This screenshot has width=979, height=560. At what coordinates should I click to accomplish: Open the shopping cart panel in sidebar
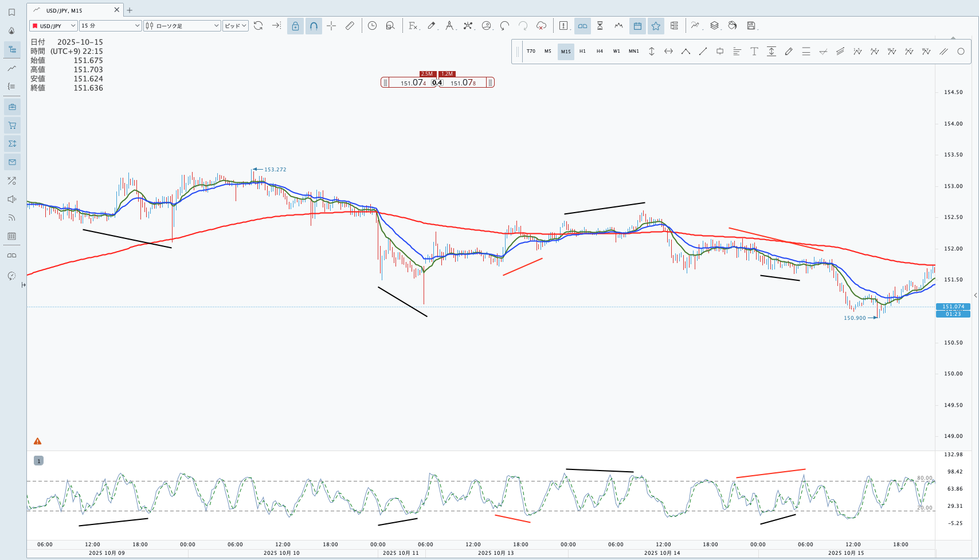(x=12, y=126)
